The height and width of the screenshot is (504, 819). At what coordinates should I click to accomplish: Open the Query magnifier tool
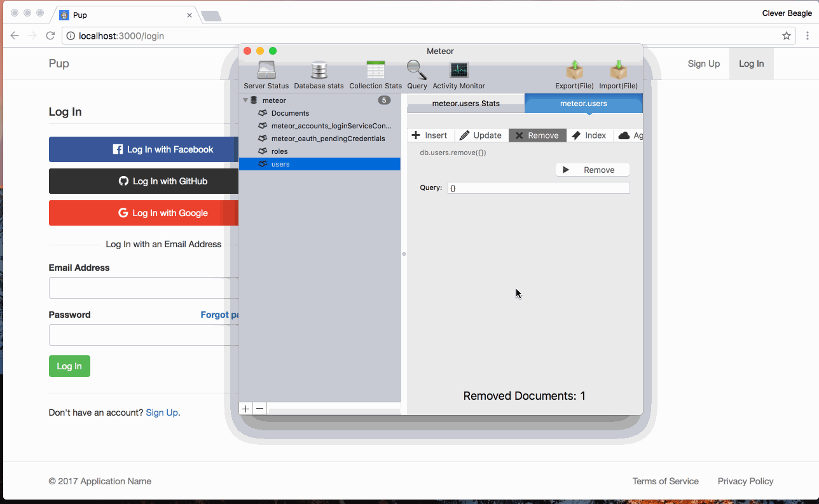[417, 75]
